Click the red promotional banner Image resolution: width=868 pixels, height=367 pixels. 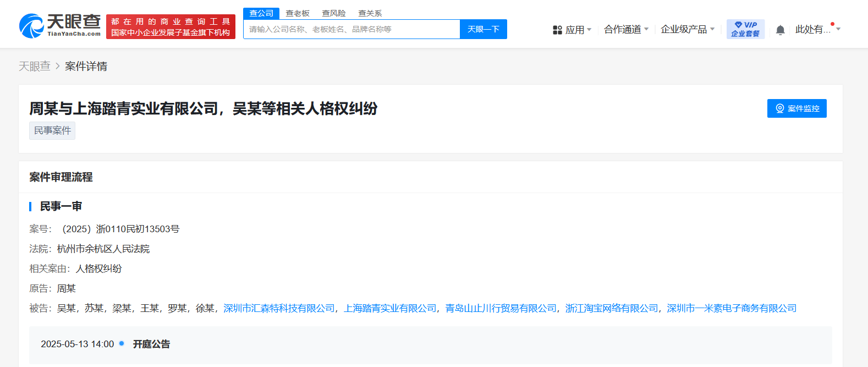(x=171, y=27)
